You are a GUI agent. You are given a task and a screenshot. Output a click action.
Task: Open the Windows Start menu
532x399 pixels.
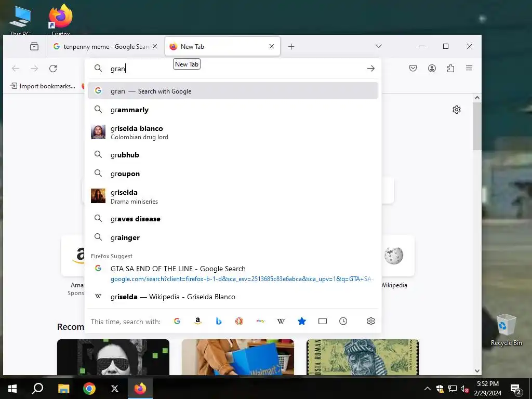12,389
